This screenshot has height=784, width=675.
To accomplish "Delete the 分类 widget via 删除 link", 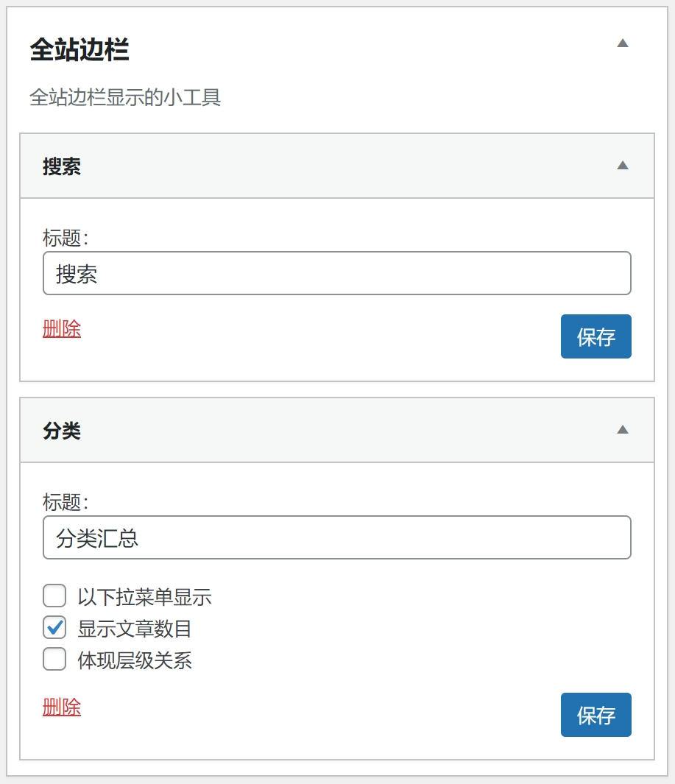I will [62, 707].
